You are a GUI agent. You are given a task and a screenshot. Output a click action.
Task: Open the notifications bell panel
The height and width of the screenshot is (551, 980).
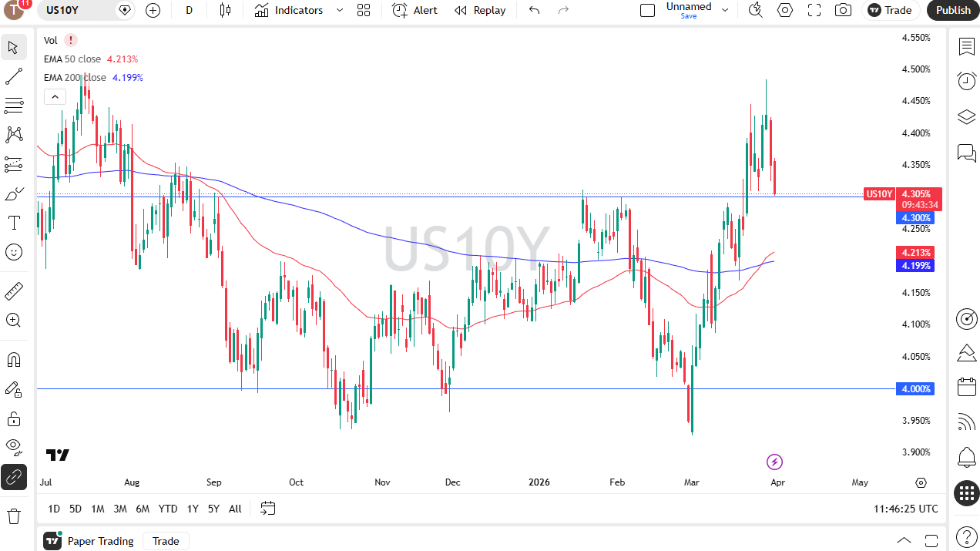click(x=966, y=457)
